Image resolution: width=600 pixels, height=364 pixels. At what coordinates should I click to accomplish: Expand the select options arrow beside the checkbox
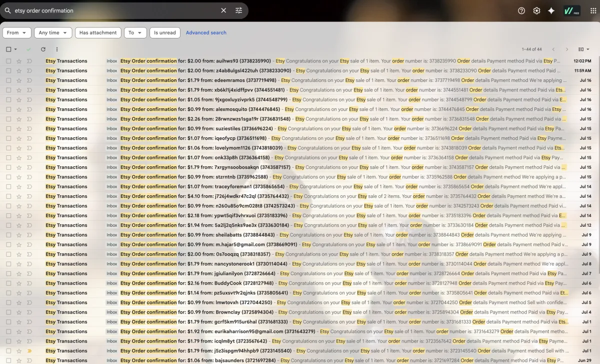click(15, 49)
